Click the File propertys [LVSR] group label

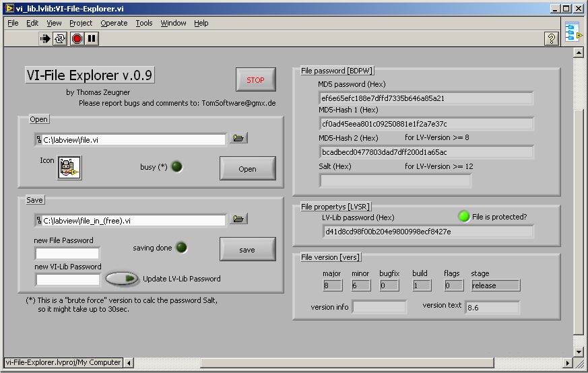pyautogui.click(x=335, y=207)
